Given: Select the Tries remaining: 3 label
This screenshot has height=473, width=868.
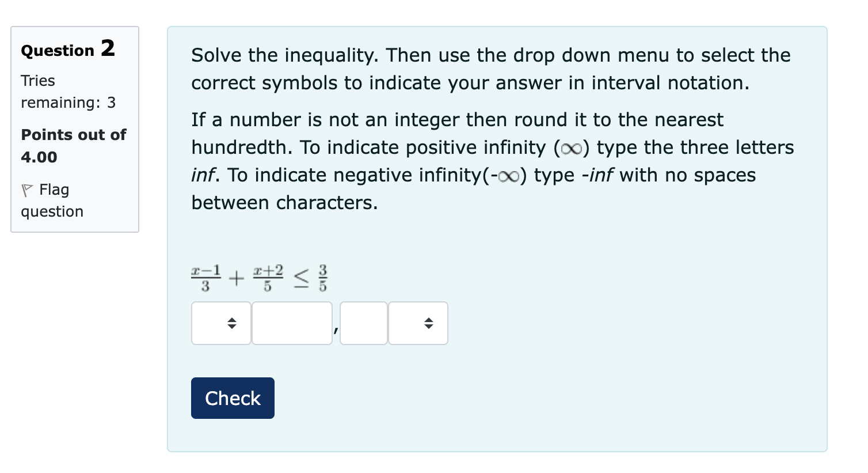Looking at the screenshot, I should pyautogui.click(x=68, y=91).
